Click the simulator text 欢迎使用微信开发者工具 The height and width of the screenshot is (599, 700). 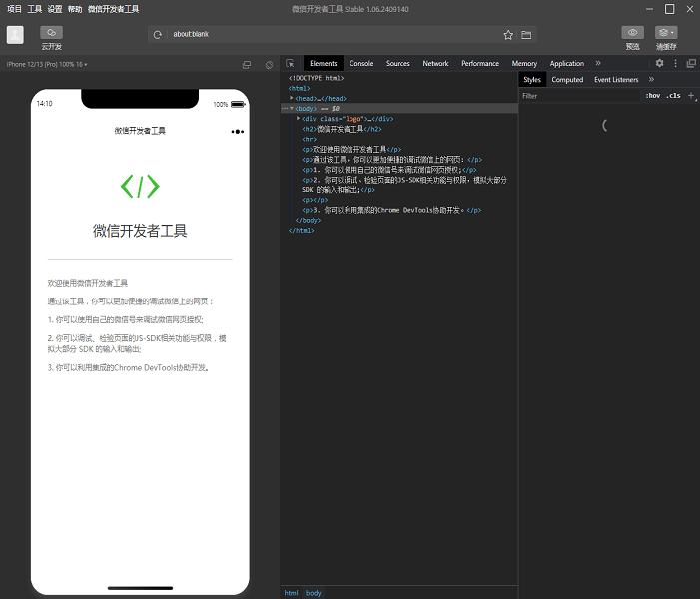88,283
